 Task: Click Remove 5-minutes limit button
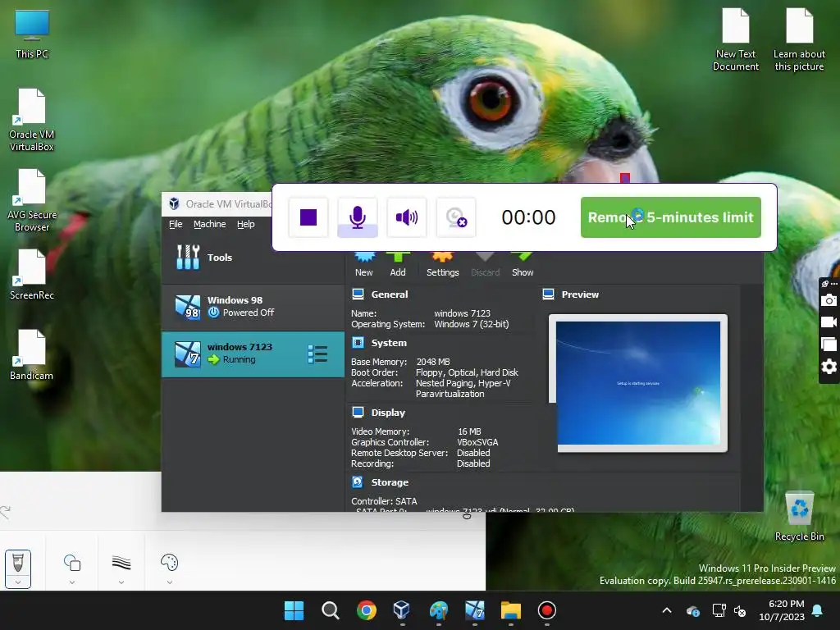tap(671, 217)
